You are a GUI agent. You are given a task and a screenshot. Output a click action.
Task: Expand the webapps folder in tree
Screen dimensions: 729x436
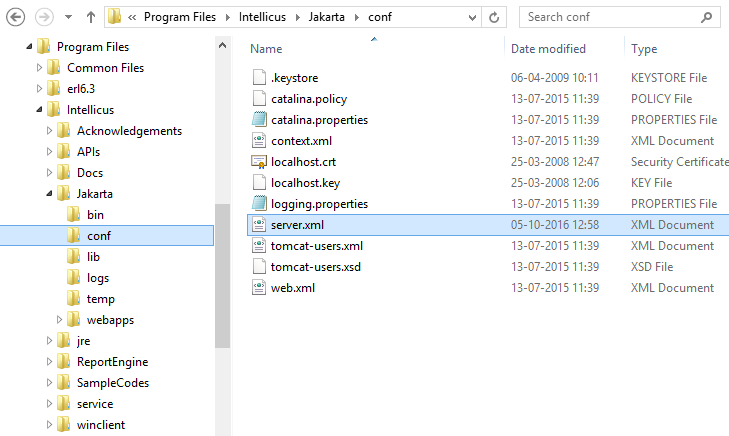click(x=59, y=319)
